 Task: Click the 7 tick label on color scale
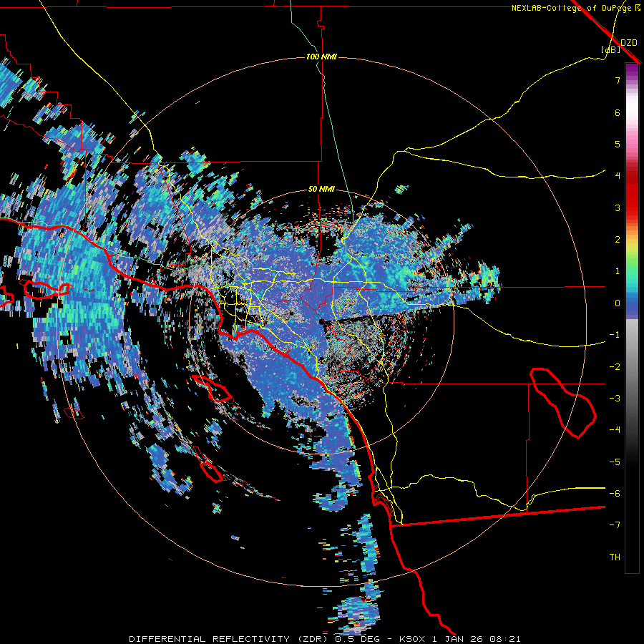618,80
